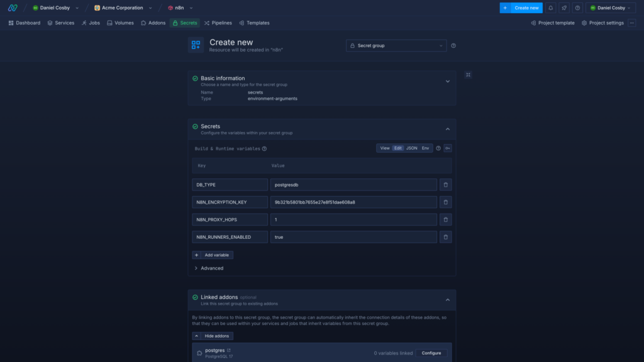This screenshot has width=644, height=362.
Task: Click the info icon beside Build & Runtime variables
Action: coord(264,149)
